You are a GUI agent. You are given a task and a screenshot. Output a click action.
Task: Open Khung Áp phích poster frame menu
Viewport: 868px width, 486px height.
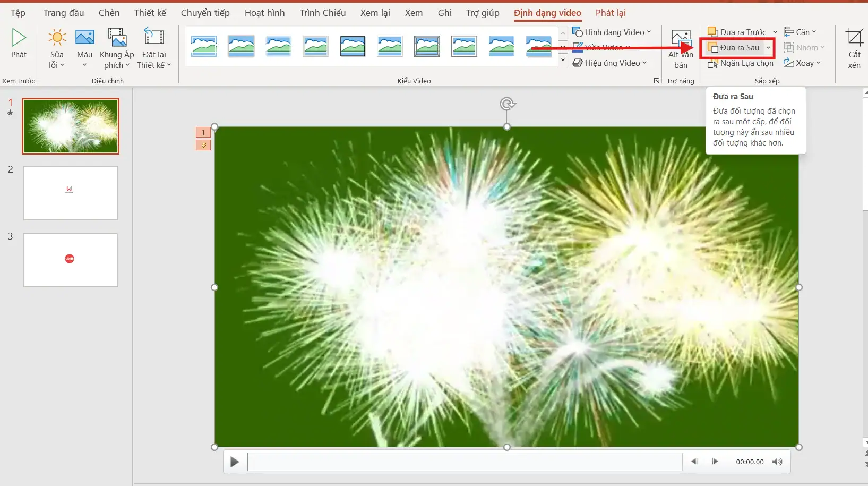[117, 49]
